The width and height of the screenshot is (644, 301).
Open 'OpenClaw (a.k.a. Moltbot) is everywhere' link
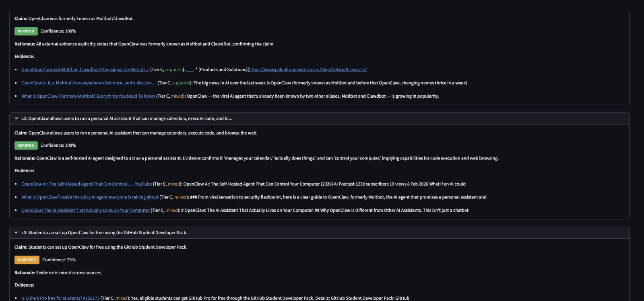[89, 83]
